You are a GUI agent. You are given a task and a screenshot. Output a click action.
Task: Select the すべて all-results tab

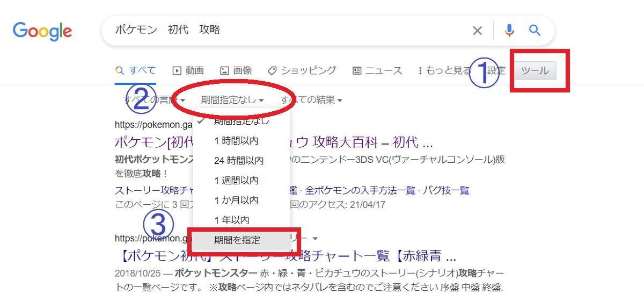[x=135, y=70]
